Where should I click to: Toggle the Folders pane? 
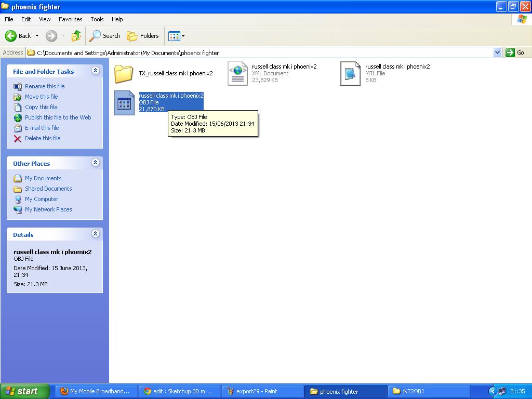(143, 36)
